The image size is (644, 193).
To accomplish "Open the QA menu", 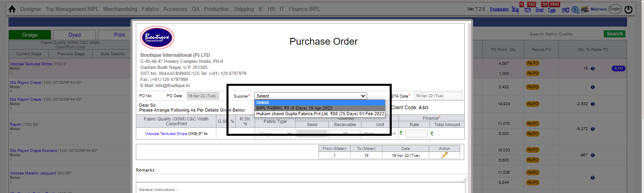I will (x=196, y=9).
